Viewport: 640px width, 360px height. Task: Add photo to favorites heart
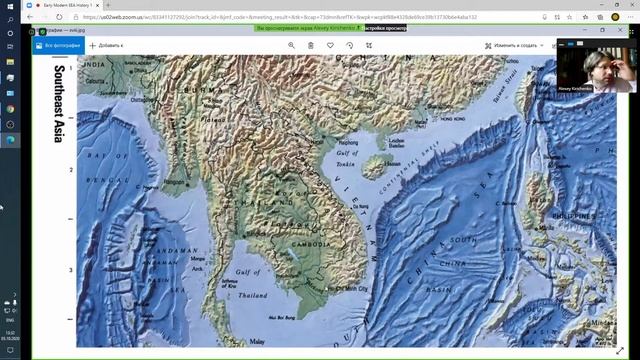330,45
